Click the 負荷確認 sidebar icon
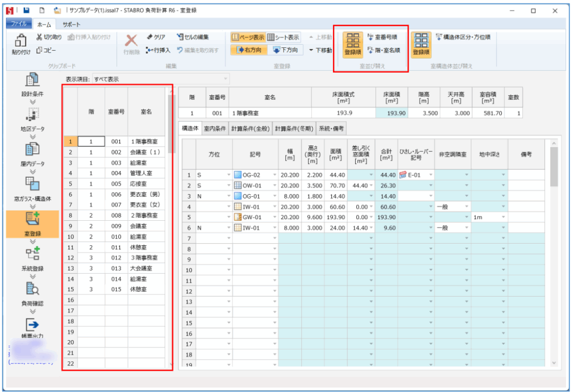This screenshot has width=571, height=392. (x=32, y=290)
